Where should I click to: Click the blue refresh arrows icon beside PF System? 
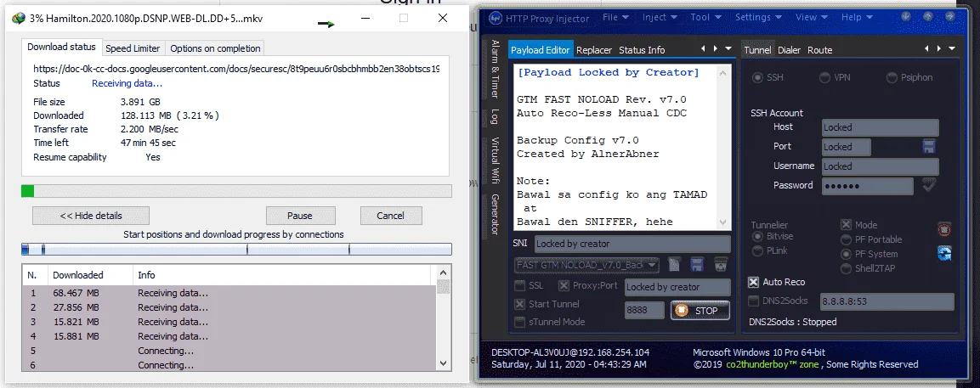943,253
